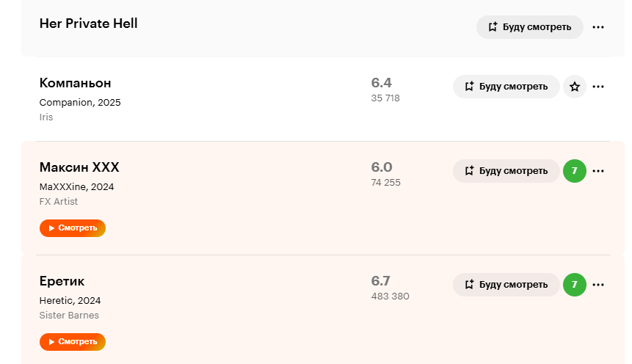The width and height of the screenshot is (632, 364).
Task: Add Her Private Hell to watchlist
Action: [530, 27]
